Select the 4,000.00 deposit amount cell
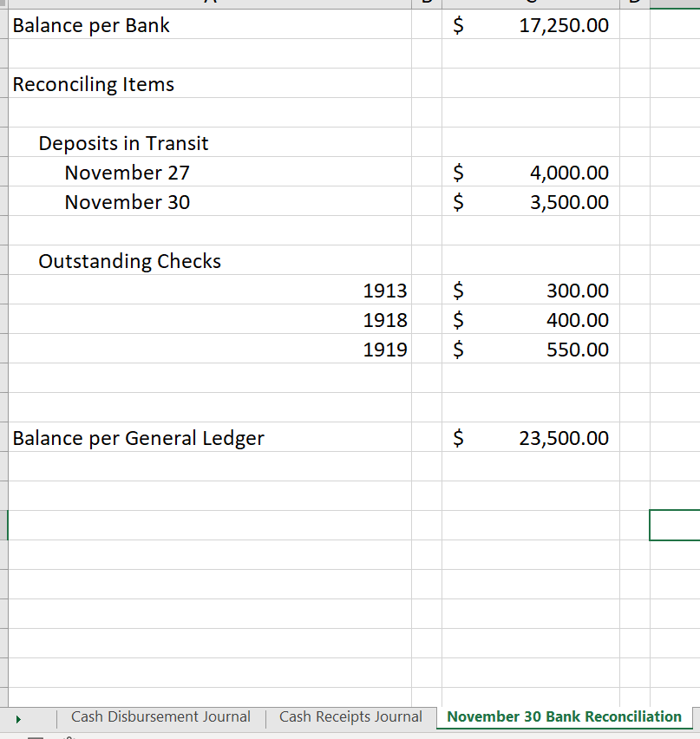The image size is (700, 739). click(531, 172)
